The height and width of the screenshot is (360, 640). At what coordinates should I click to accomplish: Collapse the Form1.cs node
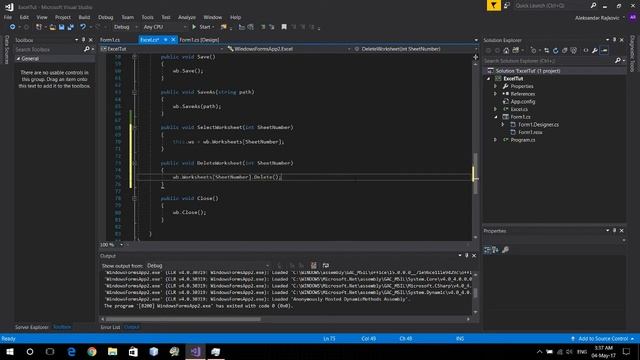496,117
